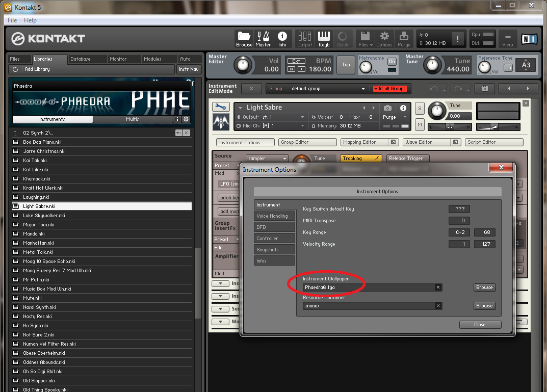This screenshot has width=547, height=392.
Task: Open the Script Editor
Action: click(x=494, y=142)
